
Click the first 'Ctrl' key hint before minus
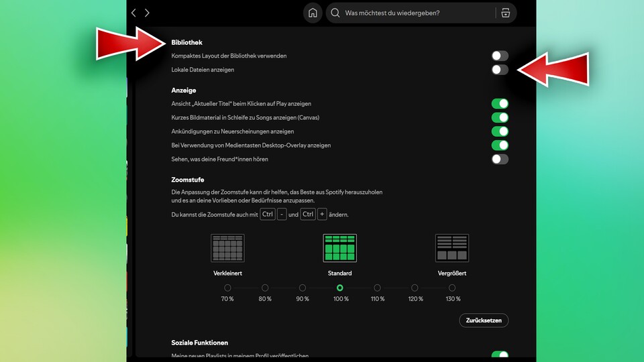(x=268, y=215)
